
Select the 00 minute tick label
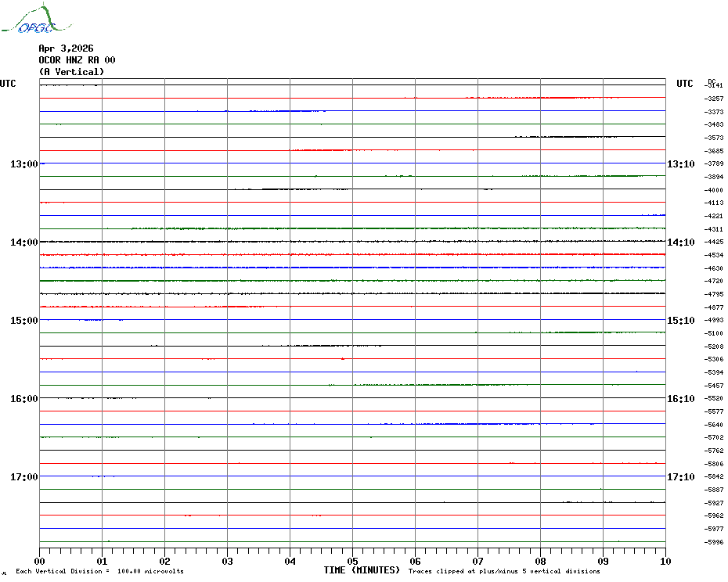(40, 561)
